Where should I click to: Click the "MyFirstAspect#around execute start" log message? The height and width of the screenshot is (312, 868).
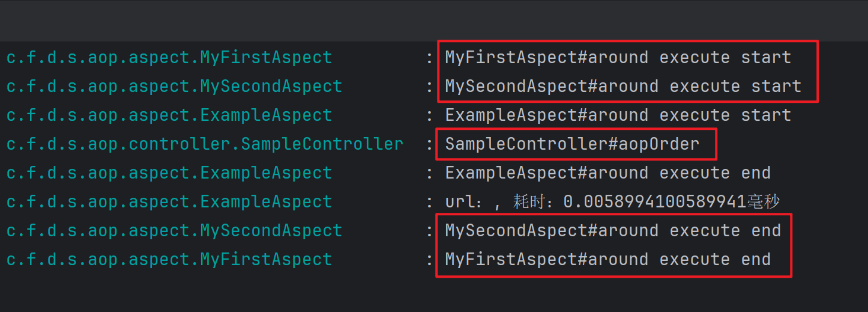tap(618, 58)
